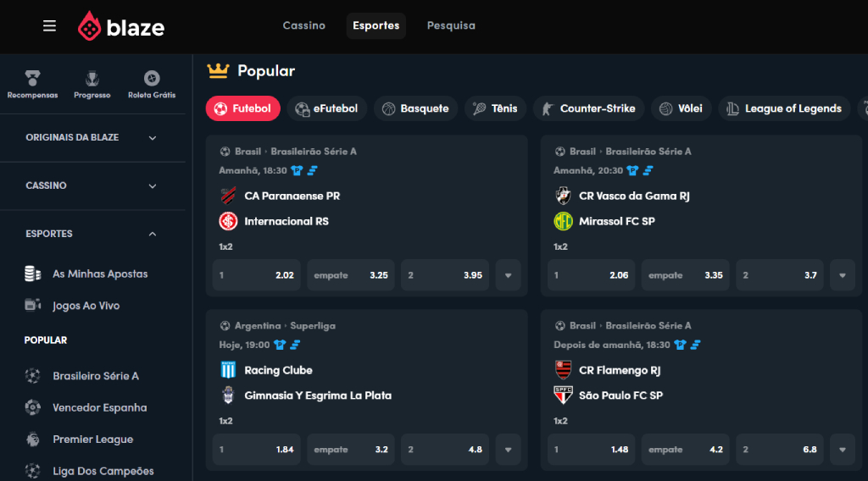Open Jogos Ao Vivo link
Image resolution: width=868 pixels, height=481 pixels.
(x=86, y=306)
